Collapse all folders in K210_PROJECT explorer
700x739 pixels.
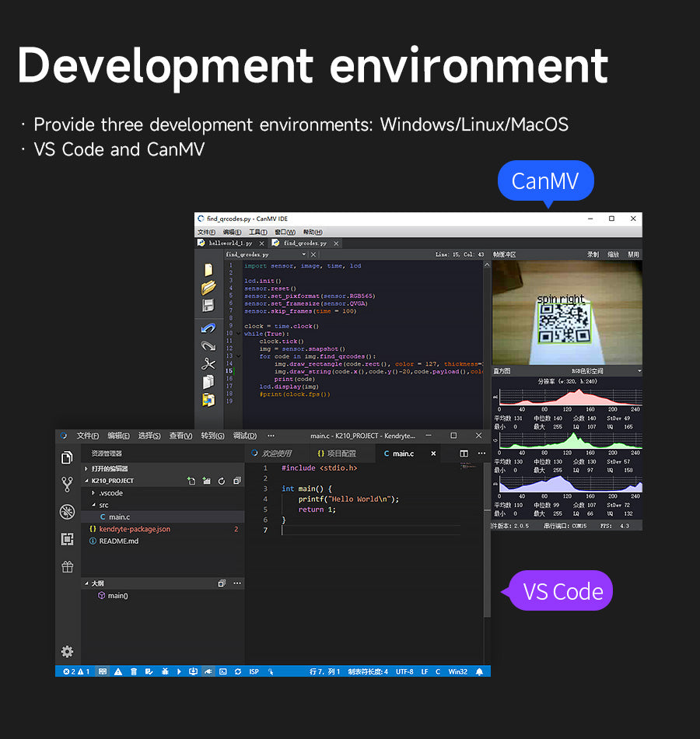click(x=237, y=481)
